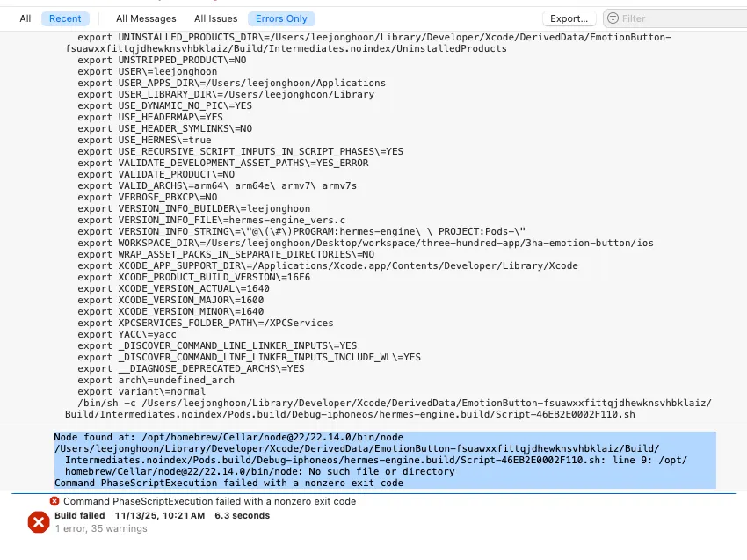Click 'export XCODE_PRODUCT_BUILD_VERSION\=16F6' line

point(194,278)
